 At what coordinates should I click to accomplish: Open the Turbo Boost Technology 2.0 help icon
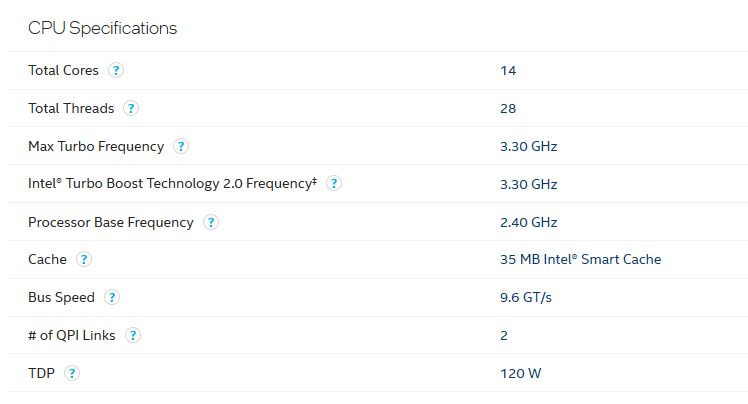(334, 183)
